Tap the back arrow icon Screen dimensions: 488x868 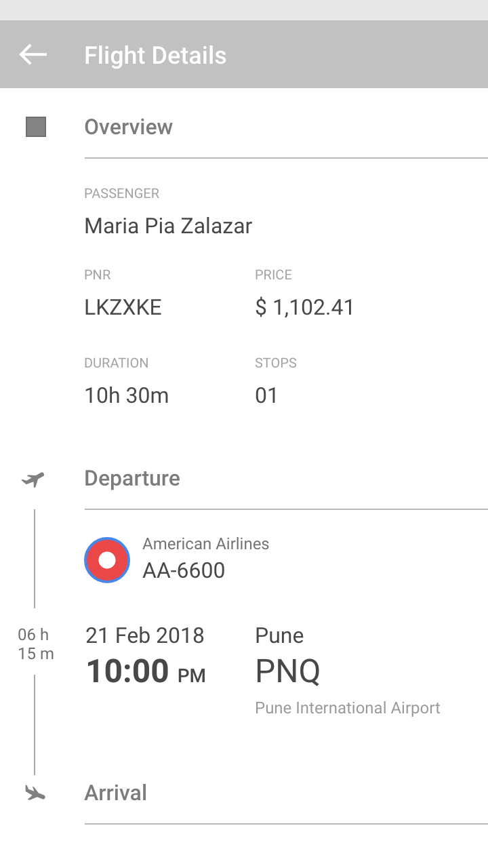(x=33, y=54)
